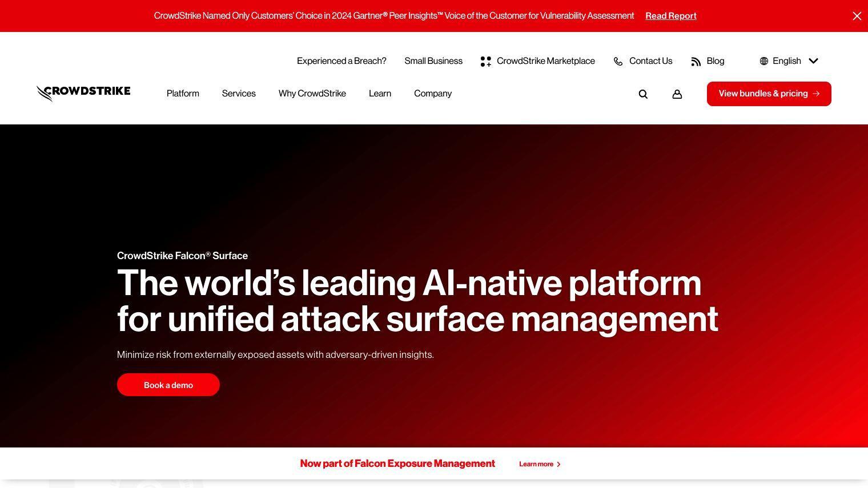Open the Services menu
Image resolution: width=868 pixels, height=488 pixels.
pyautogui.click(x=239, y=94)
